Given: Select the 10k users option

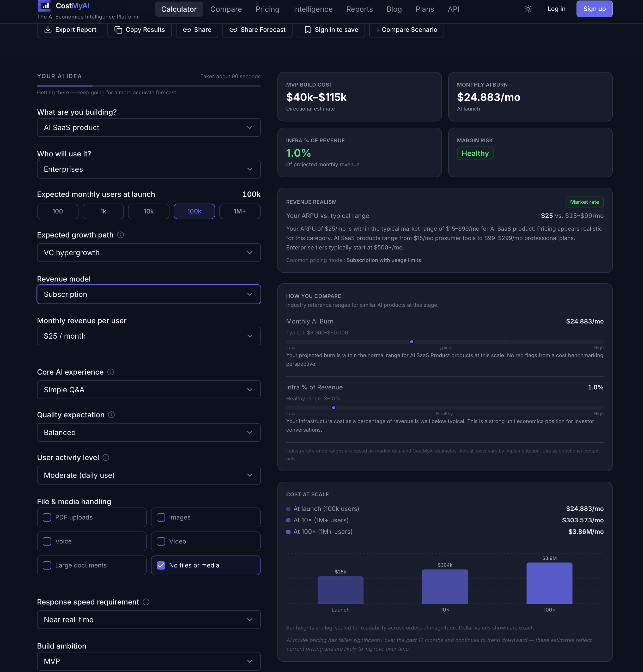Looking at the screenshot, I should point(149,211).
